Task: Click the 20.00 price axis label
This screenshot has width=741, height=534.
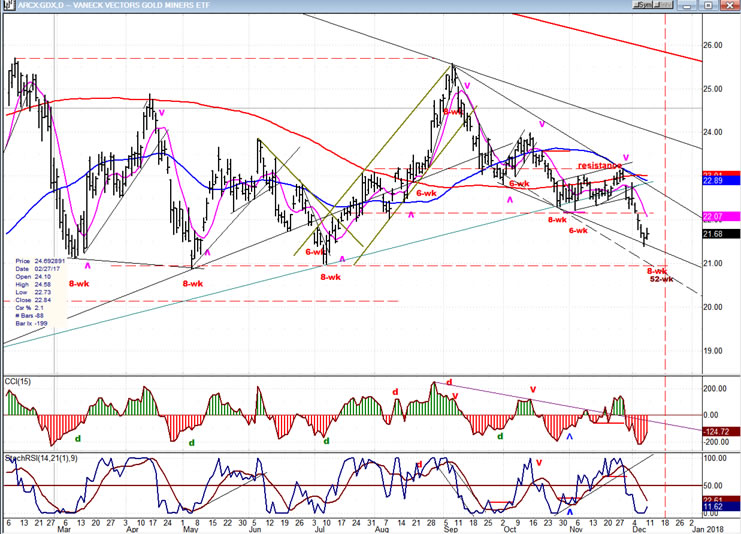Action: tap(713, 307)
